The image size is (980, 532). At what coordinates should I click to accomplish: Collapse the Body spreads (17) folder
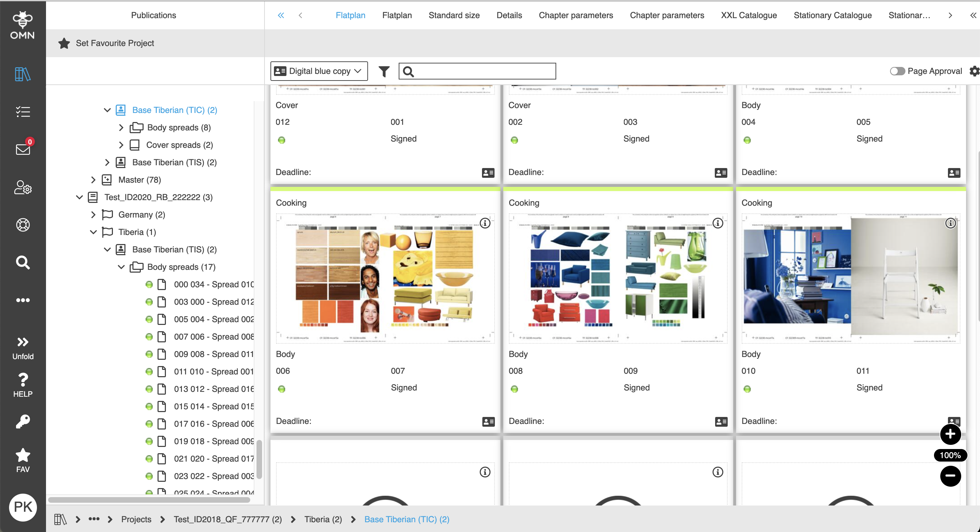[x=121, y=267]
